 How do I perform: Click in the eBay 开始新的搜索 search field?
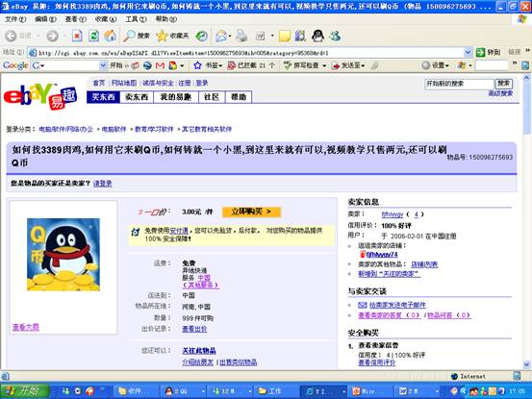tap(459, 84)
